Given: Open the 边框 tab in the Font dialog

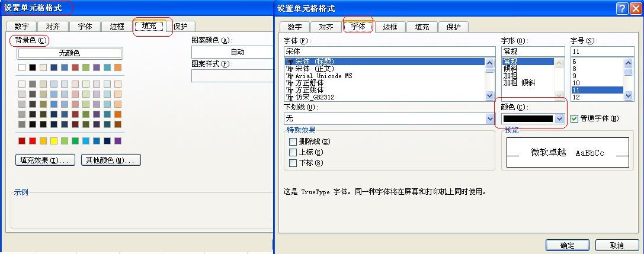Looking at the screenshot, I should [390, 27].
